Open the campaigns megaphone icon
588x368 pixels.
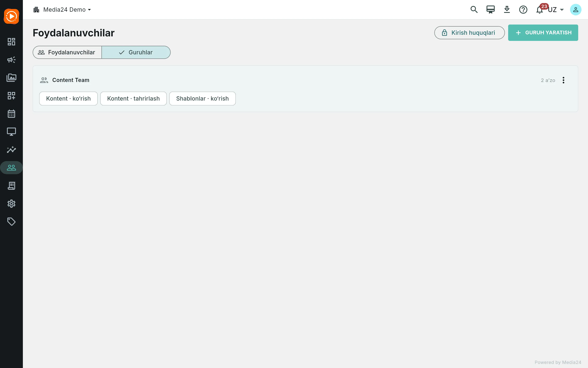pos(11,60)
